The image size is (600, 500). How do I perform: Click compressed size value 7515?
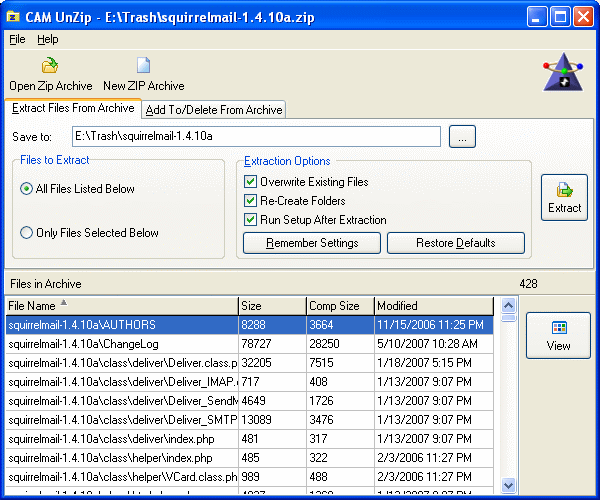321,363
